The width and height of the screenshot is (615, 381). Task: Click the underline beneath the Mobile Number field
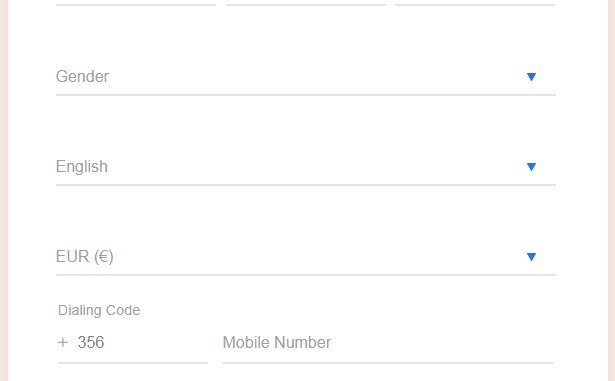(388, 363)
